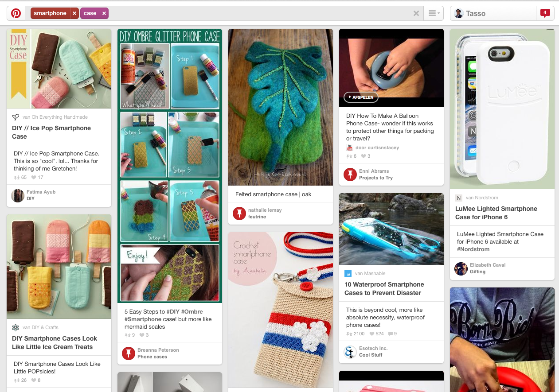Screen dimensions: 559x392
Task: Click the Pinterest logo home icon
Action: pos(16,13)
